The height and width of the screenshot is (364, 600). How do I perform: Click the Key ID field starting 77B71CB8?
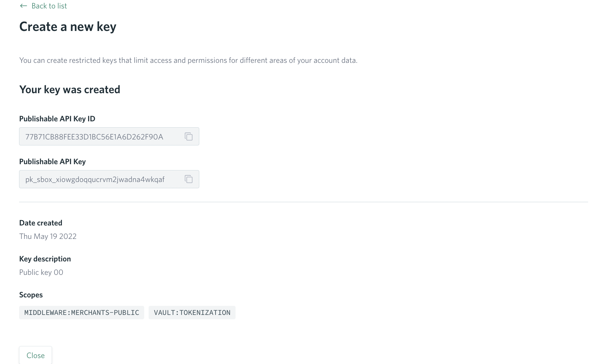94,137
